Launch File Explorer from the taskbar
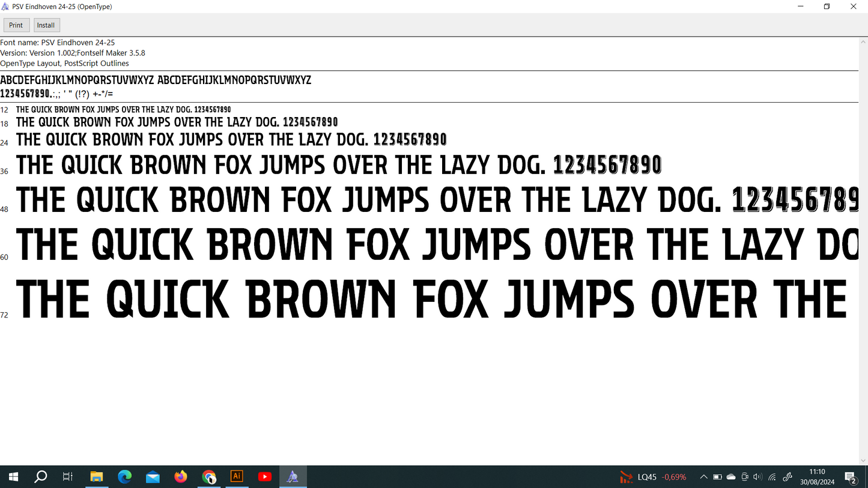This screenshot has width=868, height=488. (96, 477)
